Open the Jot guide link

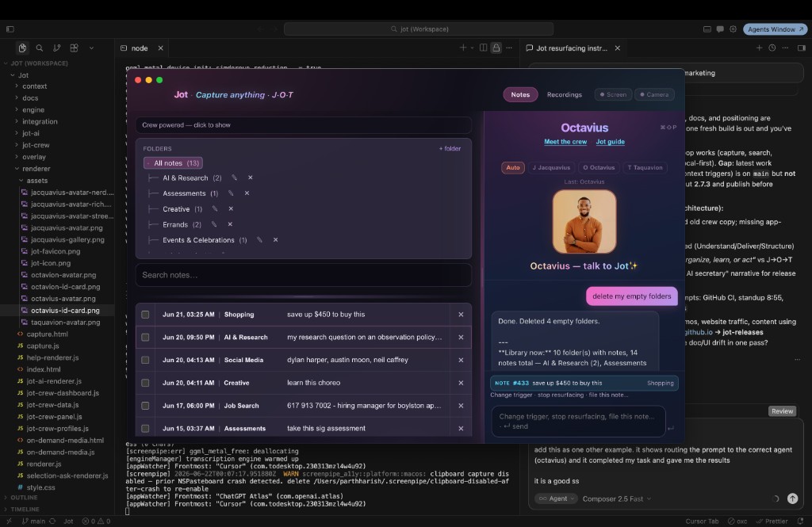tap(610, 142)
